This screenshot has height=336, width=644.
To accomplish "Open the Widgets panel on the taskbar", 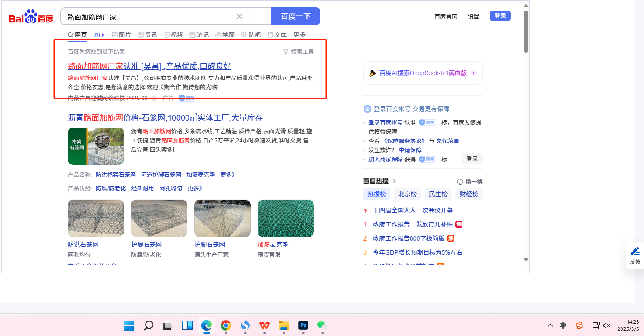I will [x=187, y=325].
